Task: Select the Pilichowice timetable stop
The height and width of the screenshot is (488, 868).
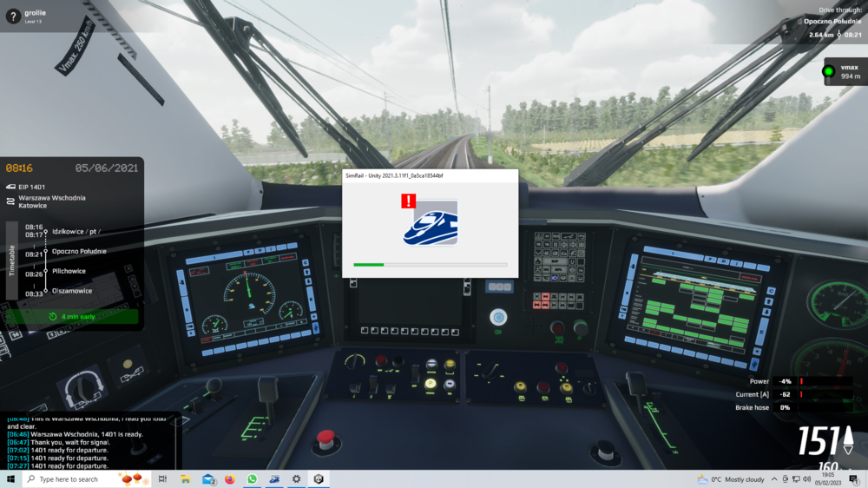Action: click(69, 271)
